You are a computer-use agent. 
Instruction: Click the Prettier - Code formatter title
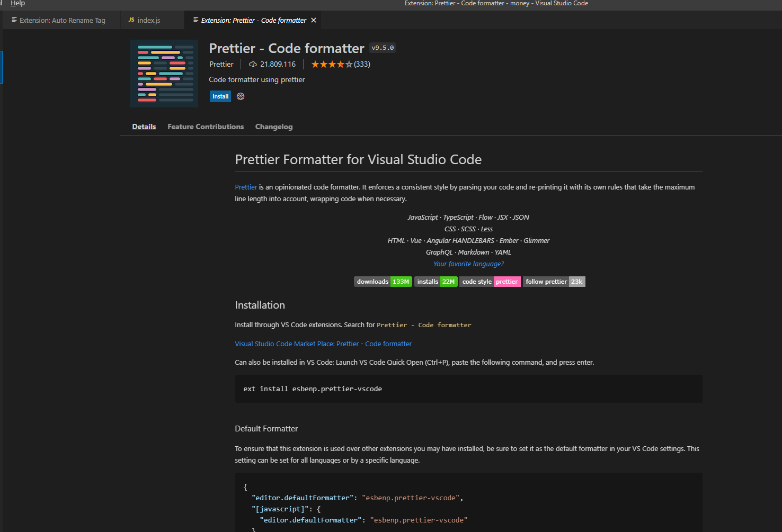[287, 48]
